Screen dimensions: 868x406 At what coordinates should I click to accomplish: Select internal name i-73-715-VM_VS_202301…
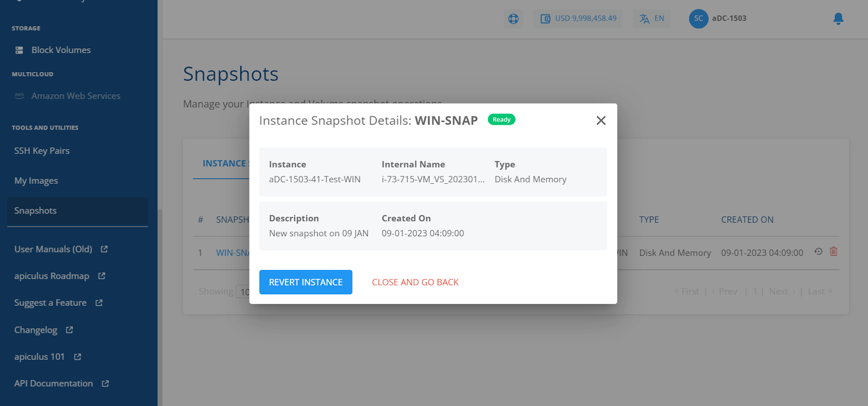(x=433, y=179)
